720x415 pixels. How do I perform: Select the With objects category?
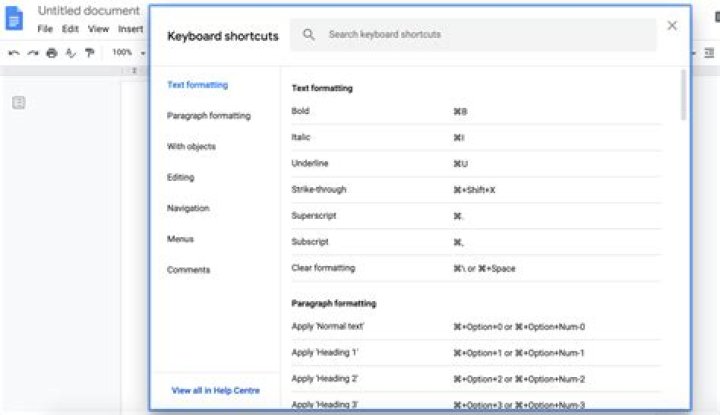191,147
